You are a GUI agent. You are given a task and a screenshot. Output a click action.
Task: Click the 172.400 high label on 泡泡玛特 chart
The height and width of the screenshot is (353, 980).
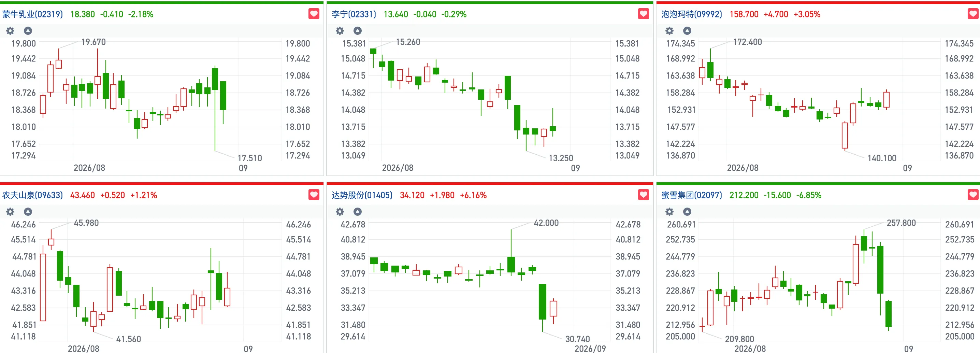[748, 42]
